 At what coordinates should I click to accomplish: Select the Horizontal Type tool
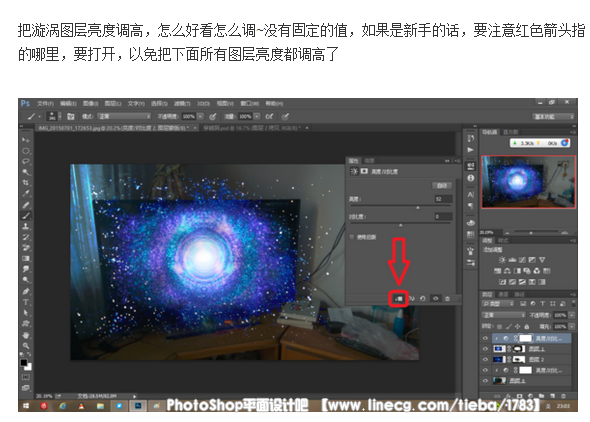[26, 302]
